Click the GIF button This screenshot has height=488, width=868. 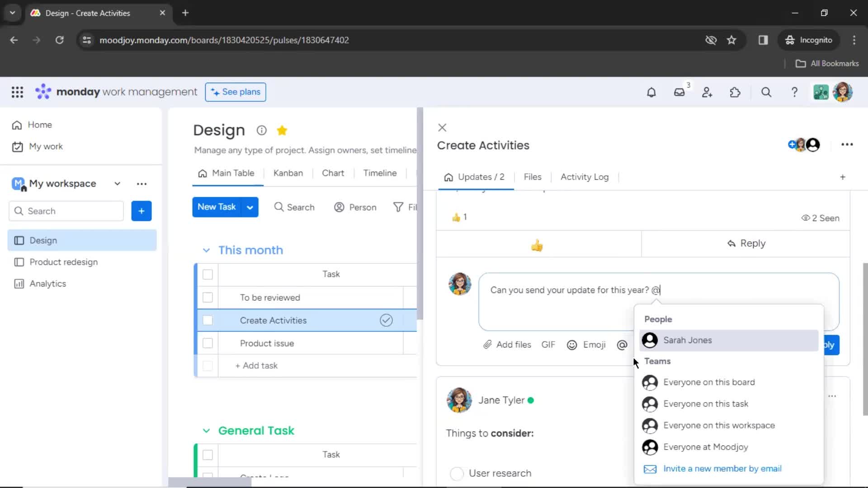[548, 345]
